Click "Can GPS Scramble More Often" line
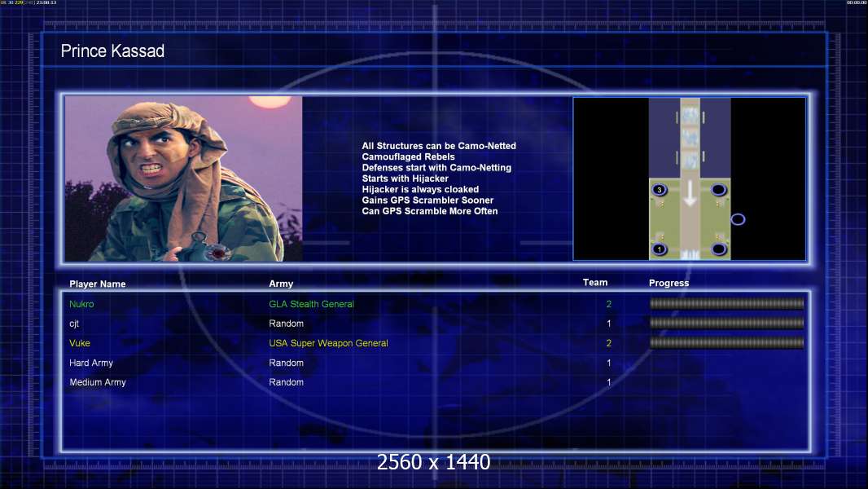 pyautogui.click(x=430, y=211)
